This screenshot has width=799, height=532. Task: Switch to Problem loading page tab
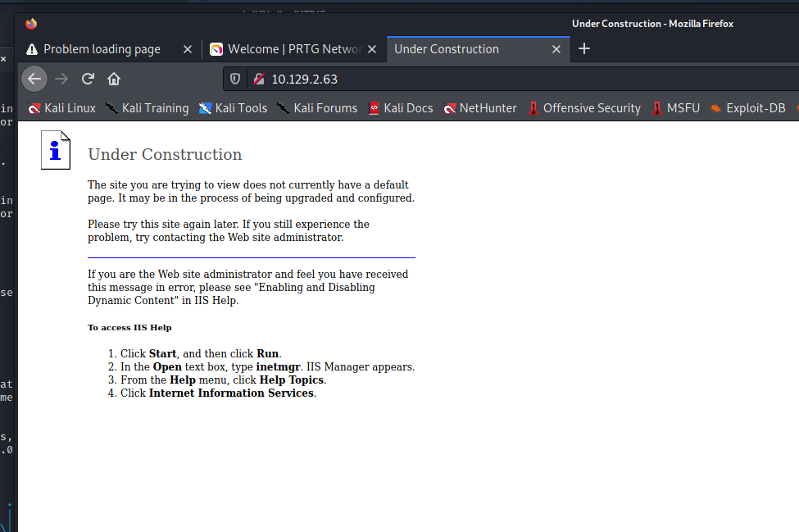click(x=102, y=49)
